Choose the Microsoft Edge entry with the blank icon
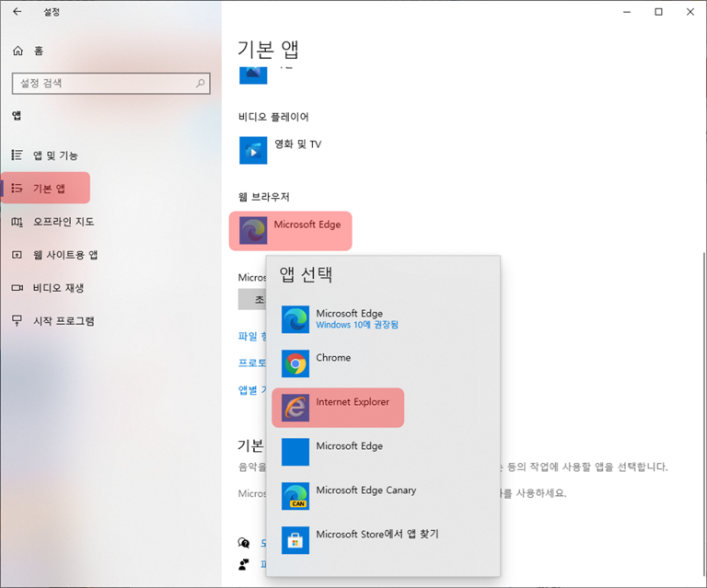Viewport: 707px width, 588px height. [x=383, y=452]
